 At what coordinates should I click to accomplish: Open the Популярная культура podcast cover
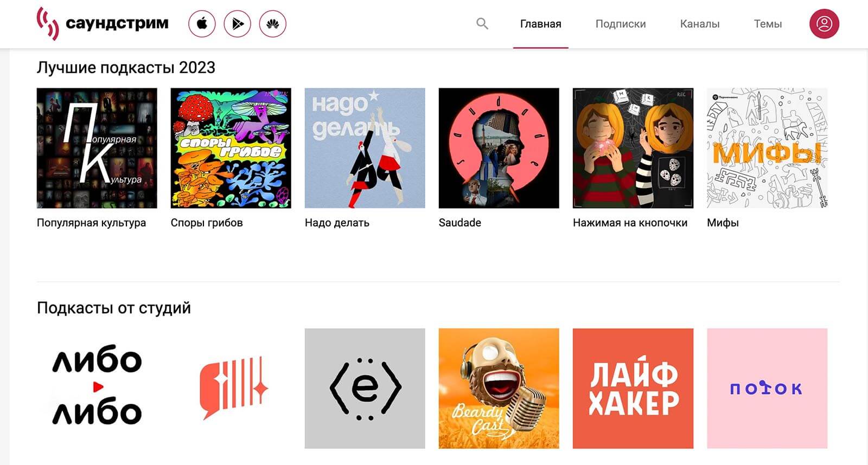[97, 148]
